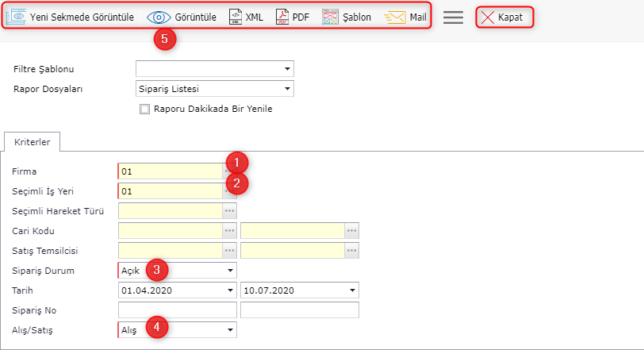This screenshot has width=644, height=350.
Task: Open lookup for first Cari Kodu field
Action: (230, 230)
